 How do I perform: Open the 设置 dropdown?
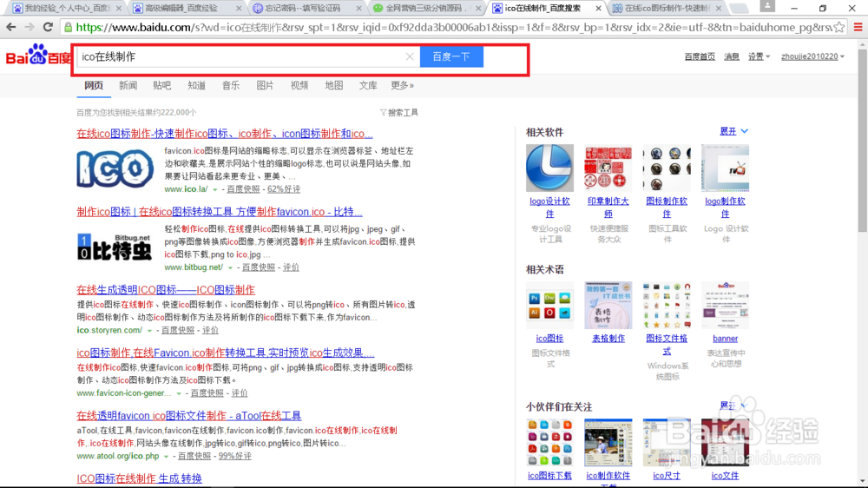(x=759, y=56)
